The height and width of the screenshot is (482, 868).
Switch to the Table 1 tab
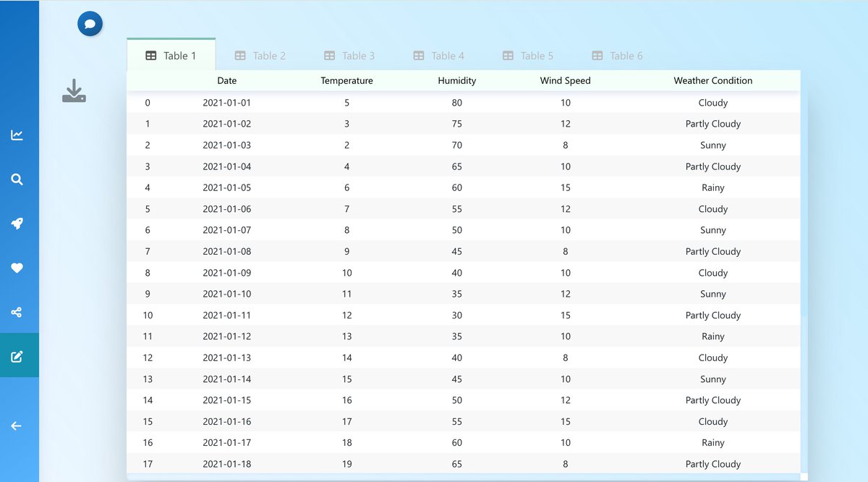pos(171,56)
